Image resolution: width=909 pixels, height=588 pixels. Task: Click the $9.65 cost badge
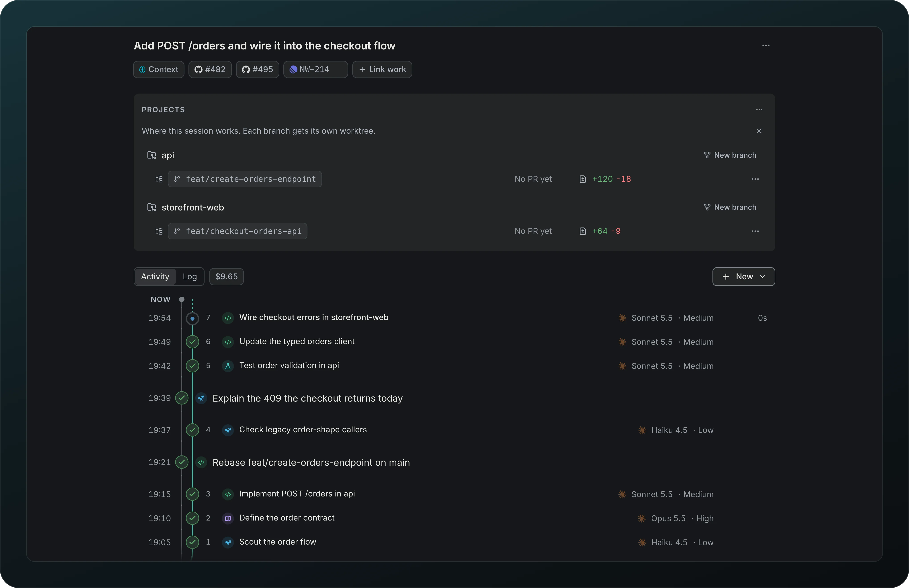(227, 276)
